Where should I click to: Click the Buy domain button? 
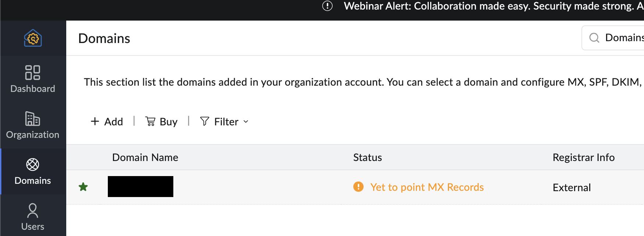click(161, 121)
